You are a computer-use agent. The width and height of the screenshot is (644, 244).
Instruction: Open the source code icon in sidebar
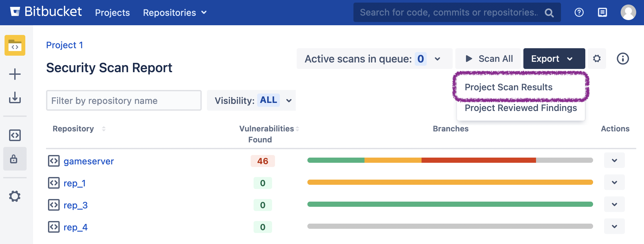click(15, 135)
